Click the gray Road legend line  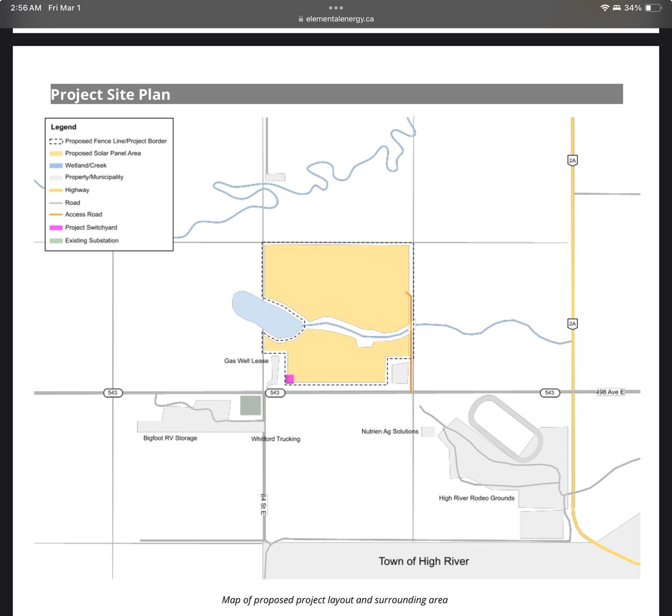[56, 203]
